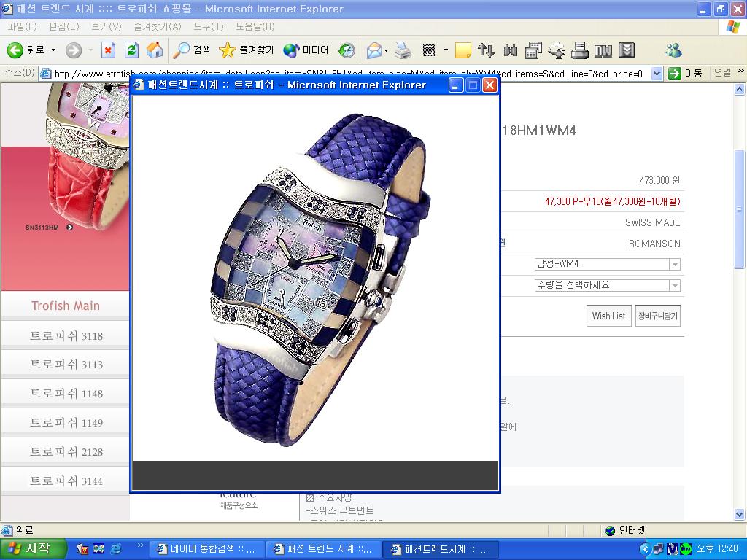This screenshot has width=747, height=560.
Task: Open the 트로피쉬 1149 sidebar link
Action: pos(66,423)
